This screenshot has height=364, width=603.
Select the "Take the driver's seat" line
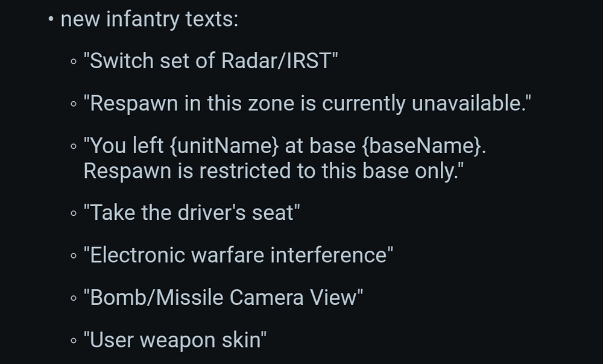192,213
